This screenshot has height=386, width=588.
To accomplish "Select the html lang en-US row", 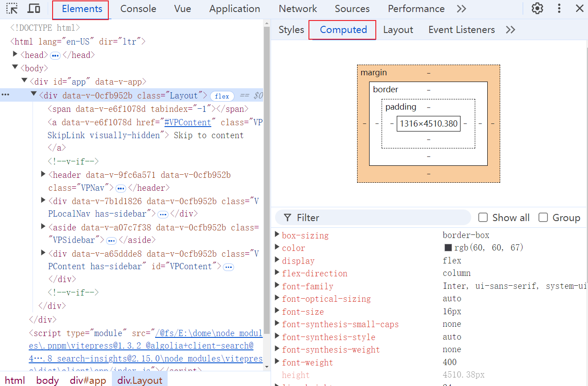I will click(x=78, y=42).
